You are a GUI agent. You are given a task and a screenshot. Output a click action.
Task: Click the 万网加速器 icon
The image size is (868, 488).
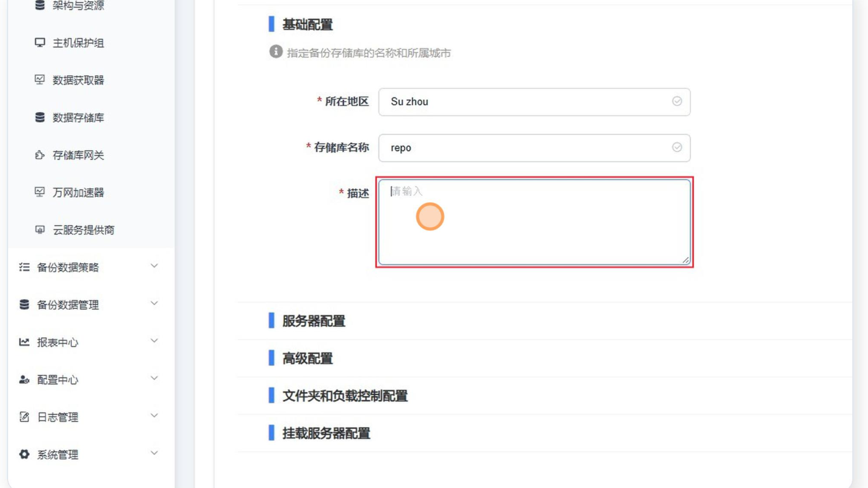[40, 192]
